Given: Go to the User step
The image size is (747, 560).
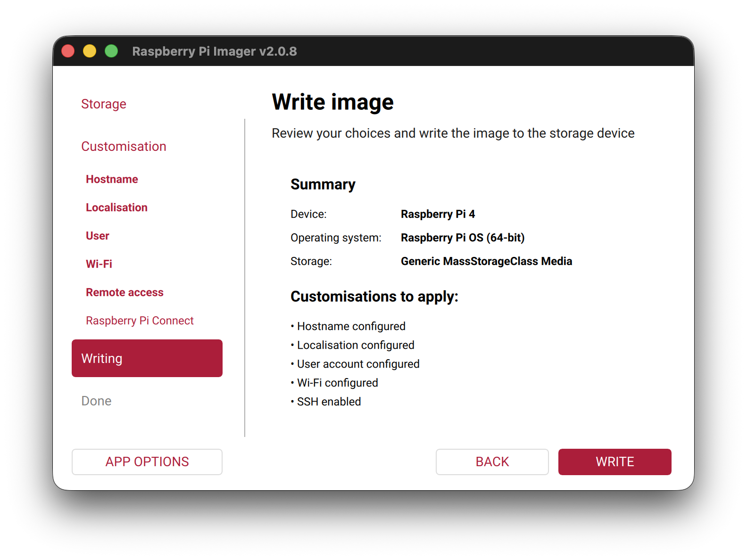Looking at the screenshot, I should pos(97,236).
